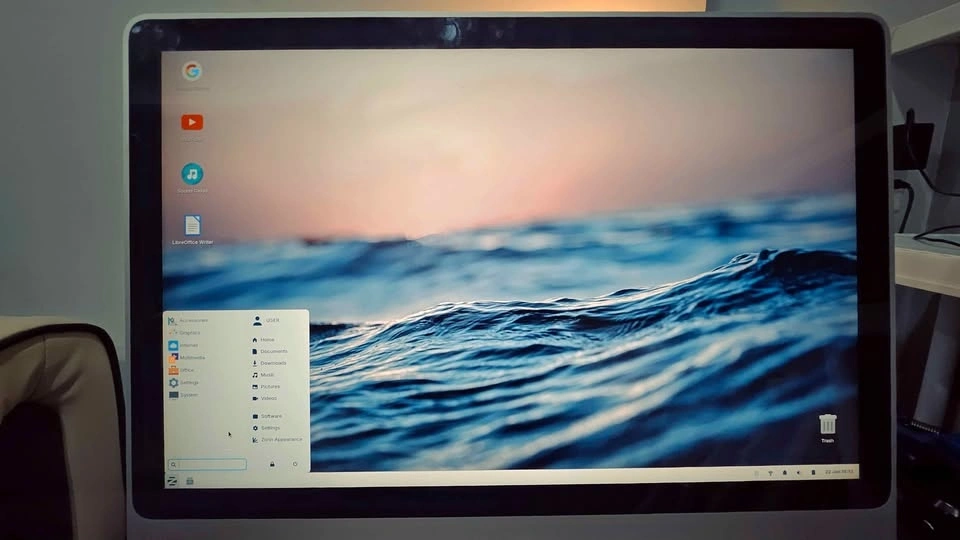The width and height of the screenshot is (960, 540).
Task: Open the Documents folder from the menu
Action: 273,351
